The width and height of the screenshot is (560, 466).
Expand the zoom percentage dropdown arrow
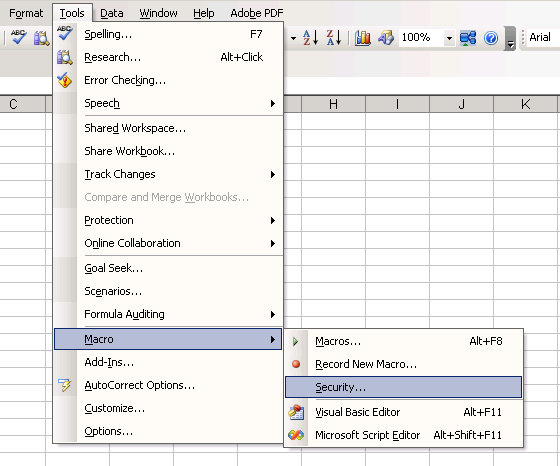(449, 37)
